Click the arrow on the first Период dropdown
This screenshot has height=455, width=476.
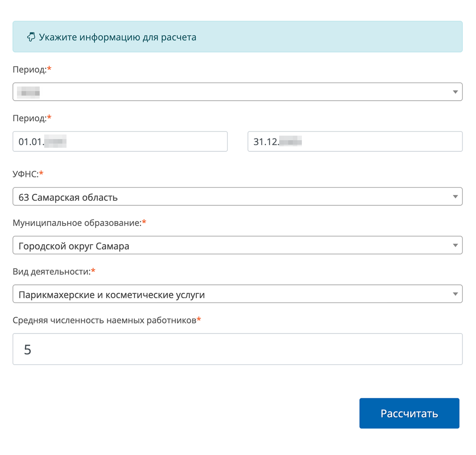tap(455, 91)
